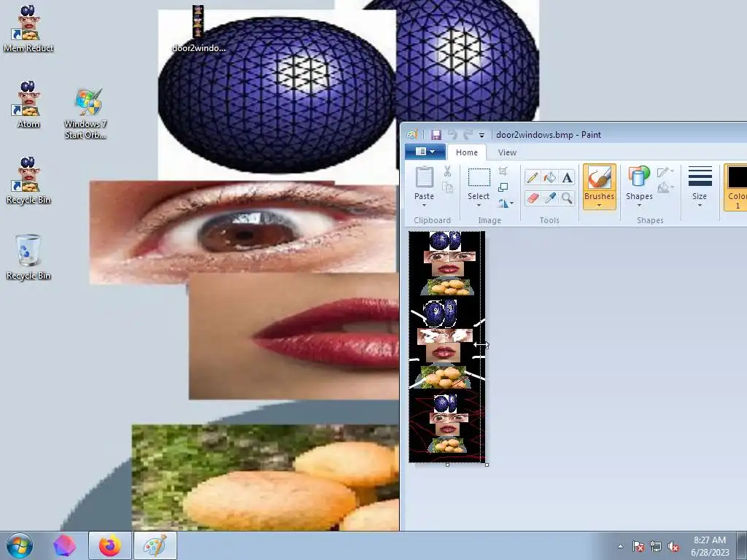
Task: Select Windows 7 Start Orb desktop icon
Action: click(86, 114)
